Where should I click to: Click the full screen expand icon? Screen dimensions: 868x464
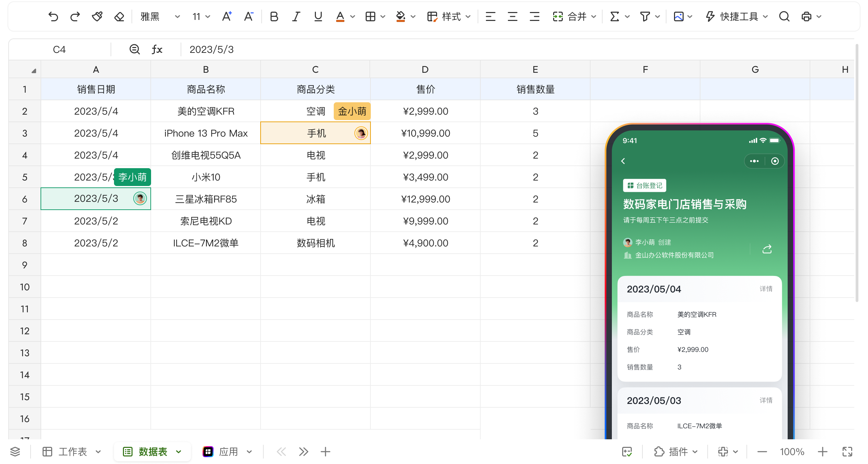847,452
